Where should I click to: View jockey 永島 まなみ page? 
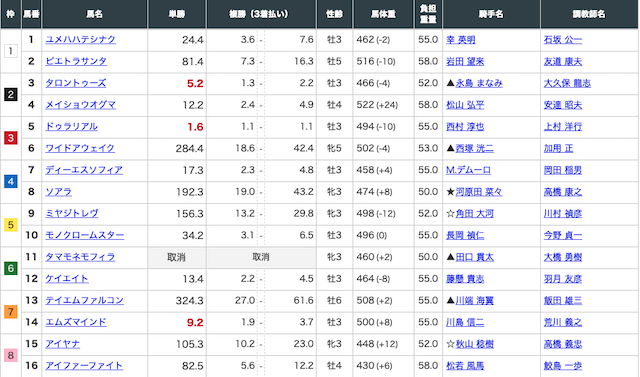tap(479, 83)
